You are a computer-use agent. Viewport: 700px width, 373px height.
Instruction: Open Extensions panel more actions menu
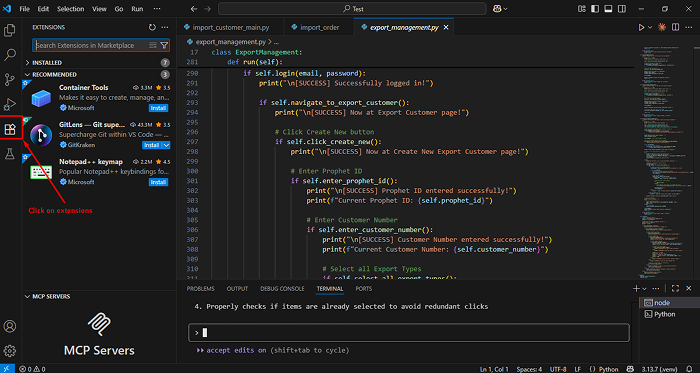click(x=165, y=27)
